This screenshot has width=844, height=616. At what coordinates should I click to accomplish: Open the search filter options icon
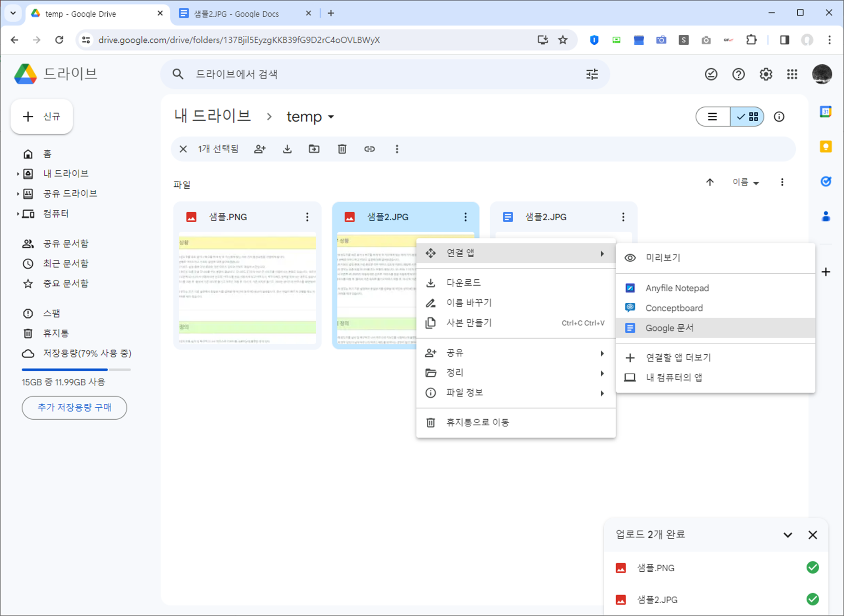click(592, 74)
